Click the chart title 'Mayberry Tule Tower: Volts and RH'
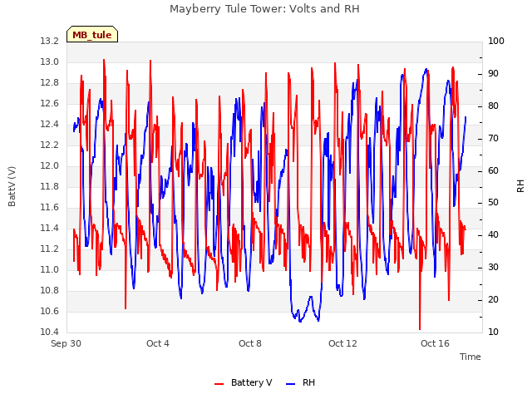Viewport: 532px width, 399px height. [264, 9]
